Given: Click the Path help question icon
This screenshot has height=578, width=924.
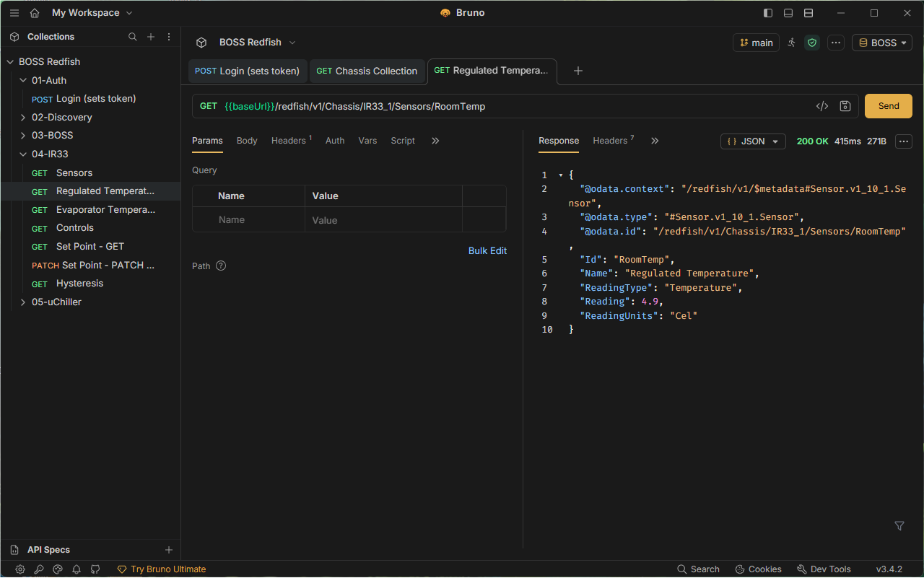Looking at the screenshot, I should (221, 266).
